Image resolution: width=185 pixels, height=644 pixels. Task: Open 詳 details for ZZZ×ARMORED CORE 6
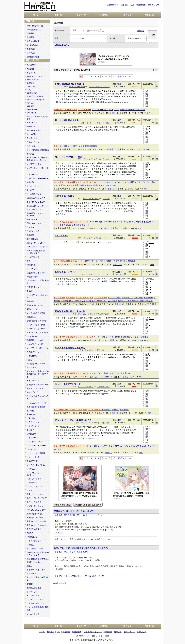point(157,87)
